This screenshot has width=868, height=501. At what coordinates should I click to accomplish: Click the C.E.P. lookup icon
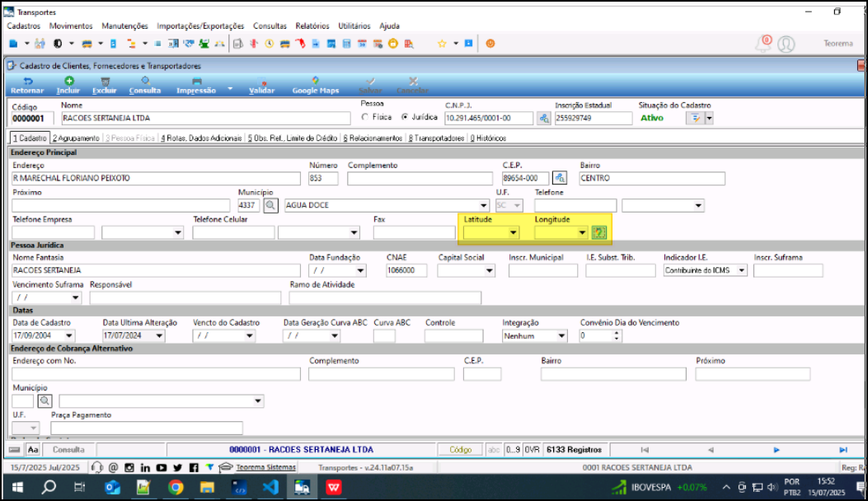point(560,178)
